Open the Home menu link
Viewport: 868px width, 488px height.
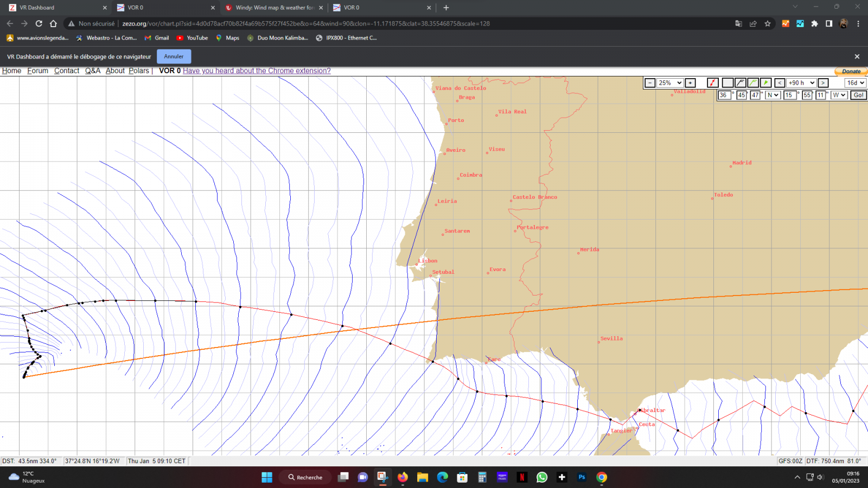[11, 70]
